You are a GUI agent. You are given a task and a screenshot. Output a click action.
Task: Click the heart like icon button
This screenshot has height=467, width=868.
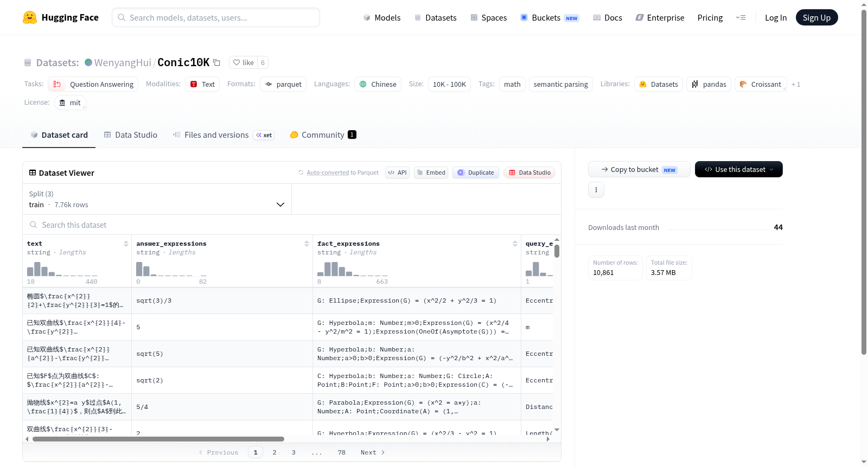point(243,62)
